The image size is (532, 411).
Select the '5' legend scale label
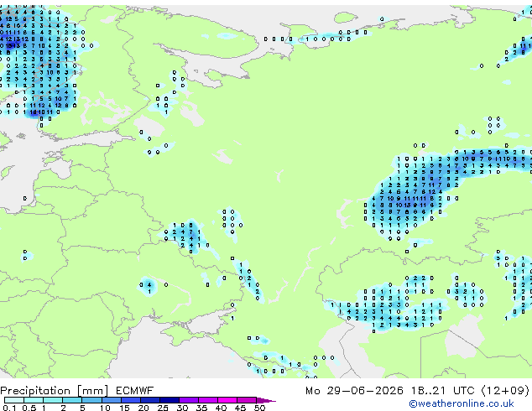(x=82, y=408)
